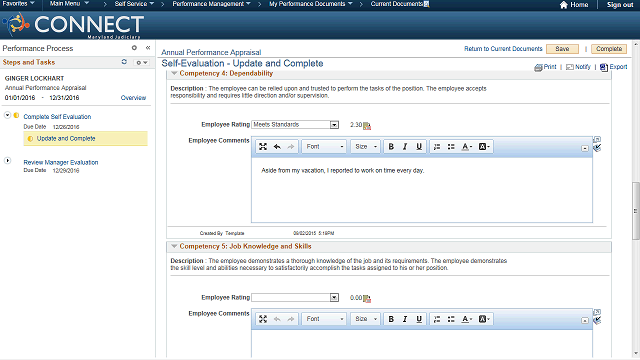Collapse Competency 4: Dependability section
This screenshot has height=360, width=640.
coord(174,73)
